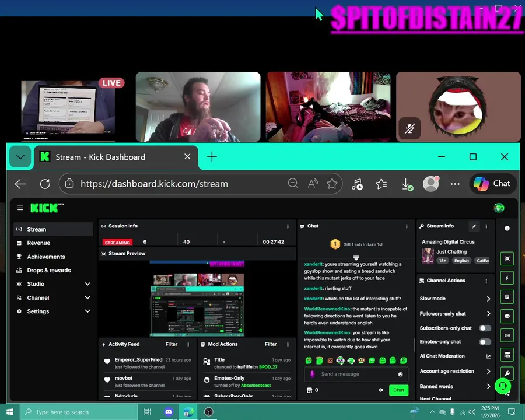This screenshot has width=525, height=420.
Task: Expand the Studio menu chevron
Action: pyautogui.click(x=87, y=284)
